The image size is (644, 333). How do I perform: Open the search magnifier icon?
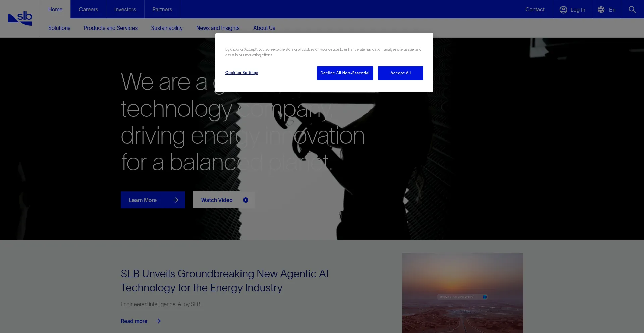click(632, 10)
